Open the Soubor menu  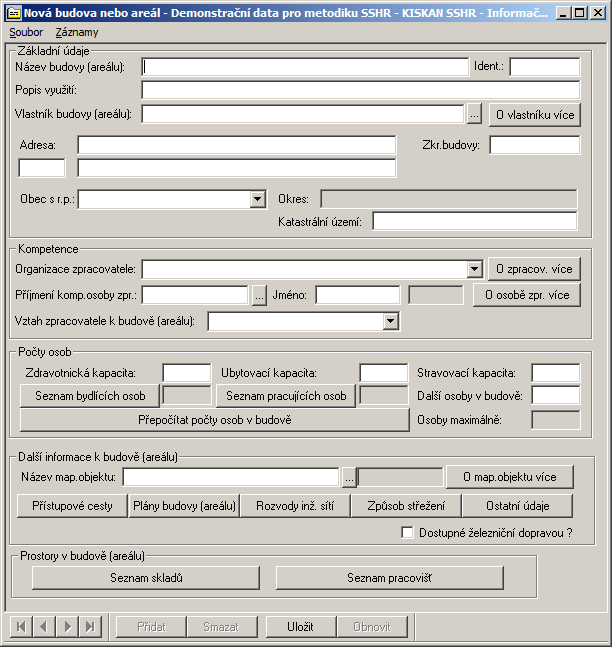pos(26,32)
